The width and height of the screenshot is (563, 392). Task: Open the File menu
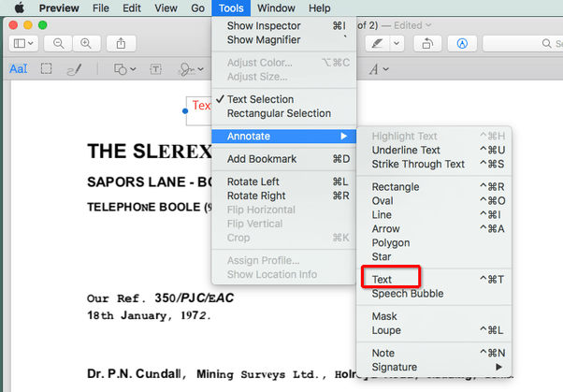coord(101,7)
